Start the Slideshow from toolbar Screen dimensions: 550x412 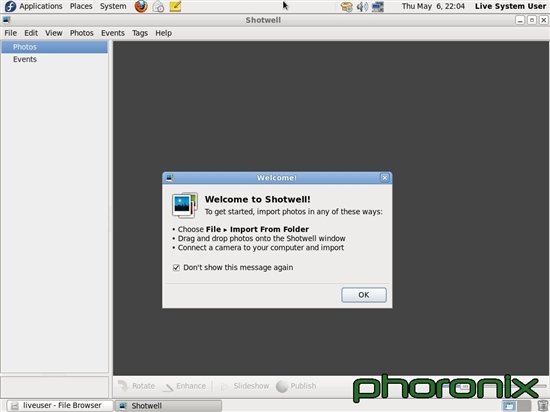(244, 386)
